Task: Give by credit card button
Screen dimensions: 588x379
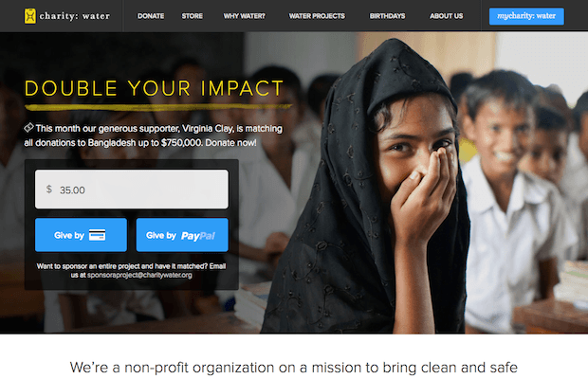Action: coord(81,235)
